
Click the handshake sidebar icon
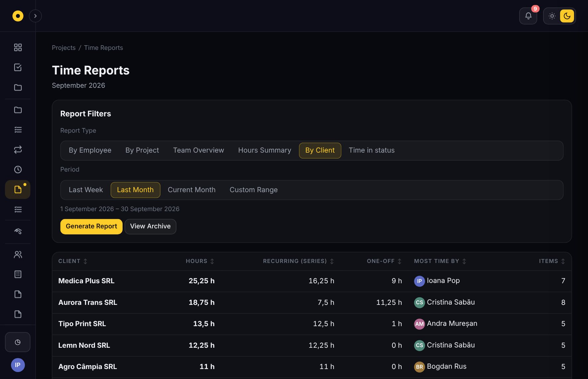pyautogui.click(x=18, y=231)
